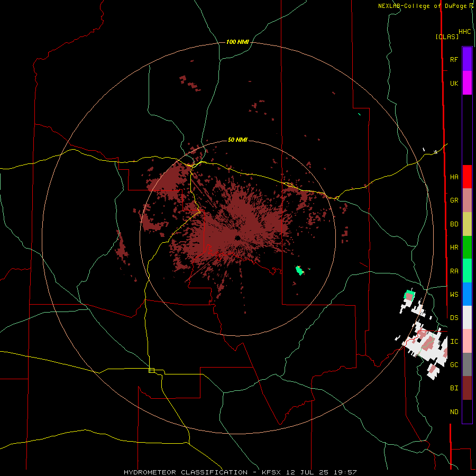Click the GR dusty pink legend swatch
Image resolution: width=476 pixels, height=476 pixels.
(x=467, y=200)
